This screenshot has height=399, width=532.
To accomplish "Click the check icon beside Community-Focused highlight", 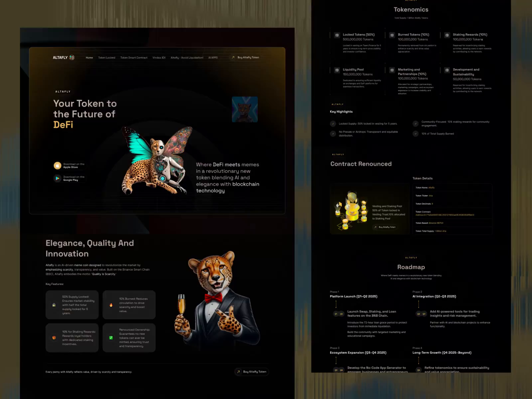I will [x=416, y=124].
